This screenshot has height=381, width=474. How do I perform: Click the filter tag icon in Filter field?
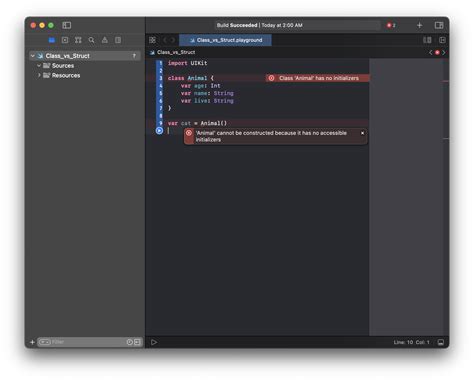(44, 342)
